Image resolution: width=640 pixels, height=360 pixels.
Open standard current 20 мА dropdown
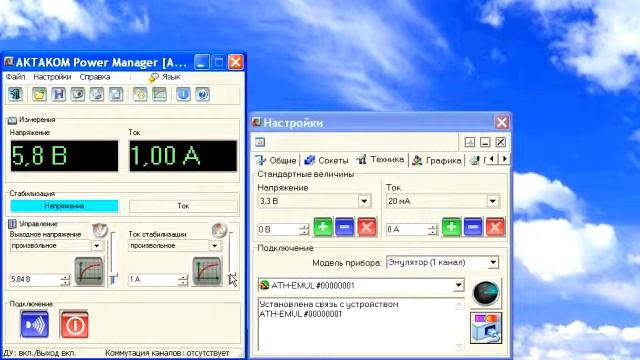click(x=493, y=201)
